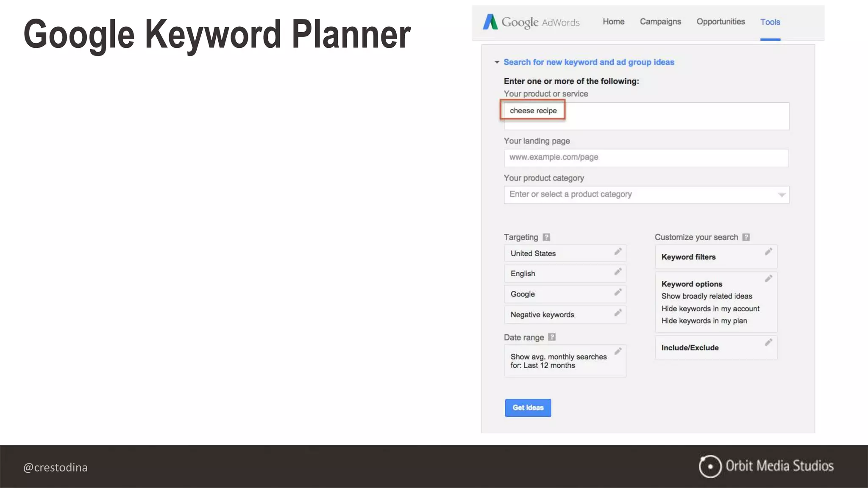Viewport: 868px width, 488px height.
Task: Collapse the search for new keyword section arrow
Action: tap(497, 62)
